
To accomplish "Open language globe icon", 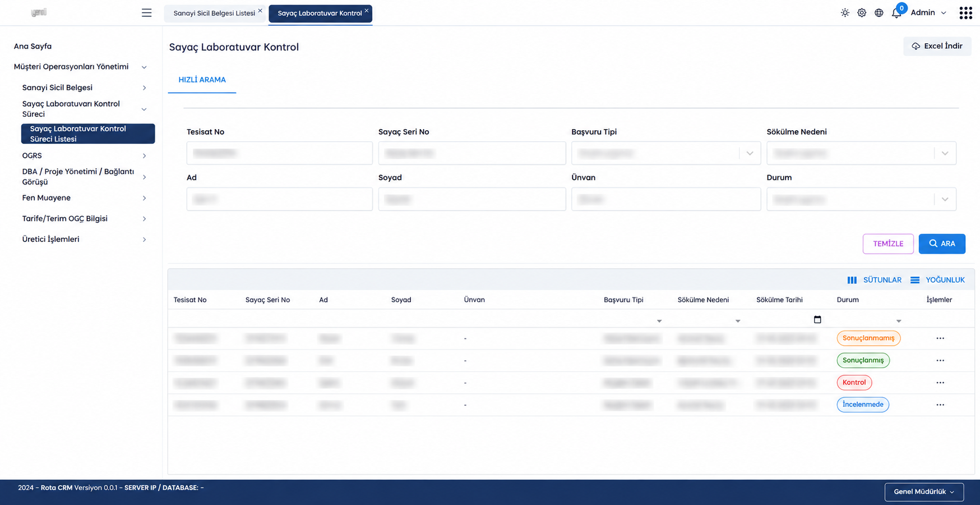I will (879, 13).
